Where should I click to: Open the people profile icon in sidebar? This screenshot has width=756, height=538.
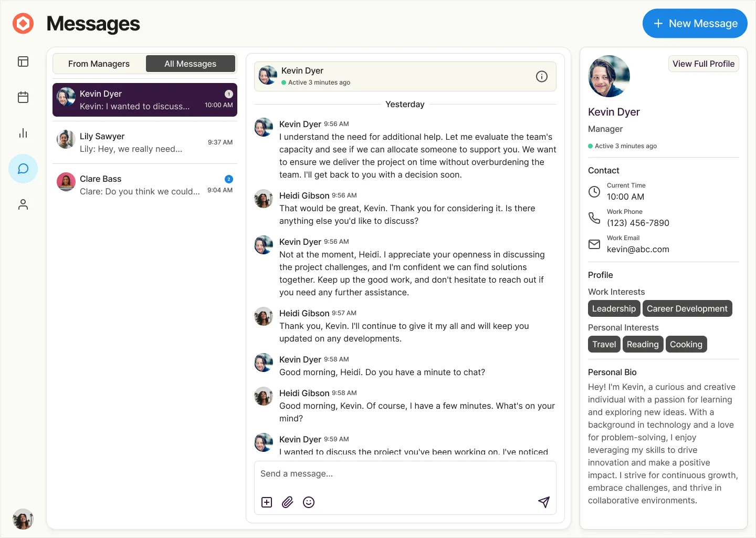(23, 204)
